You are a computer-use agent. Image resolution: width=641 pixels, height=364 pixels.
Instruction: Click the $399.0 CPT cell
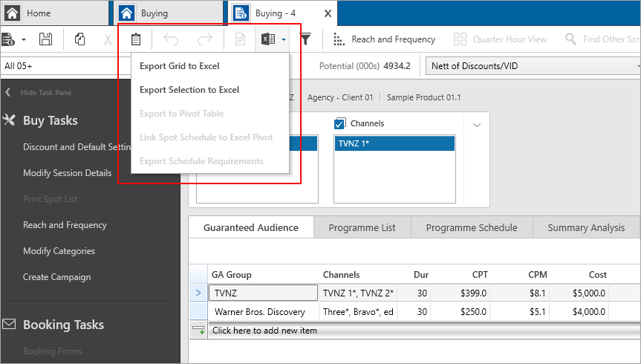[460, 293]
